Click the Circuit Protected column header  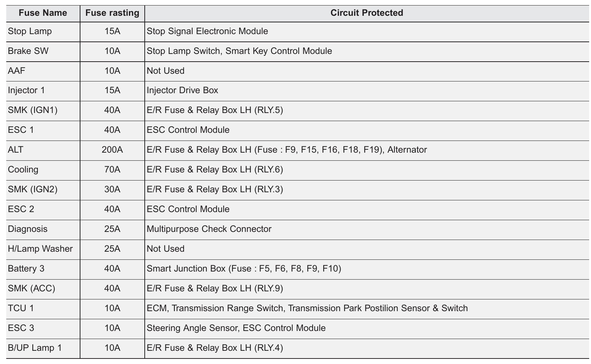point(367,13)
